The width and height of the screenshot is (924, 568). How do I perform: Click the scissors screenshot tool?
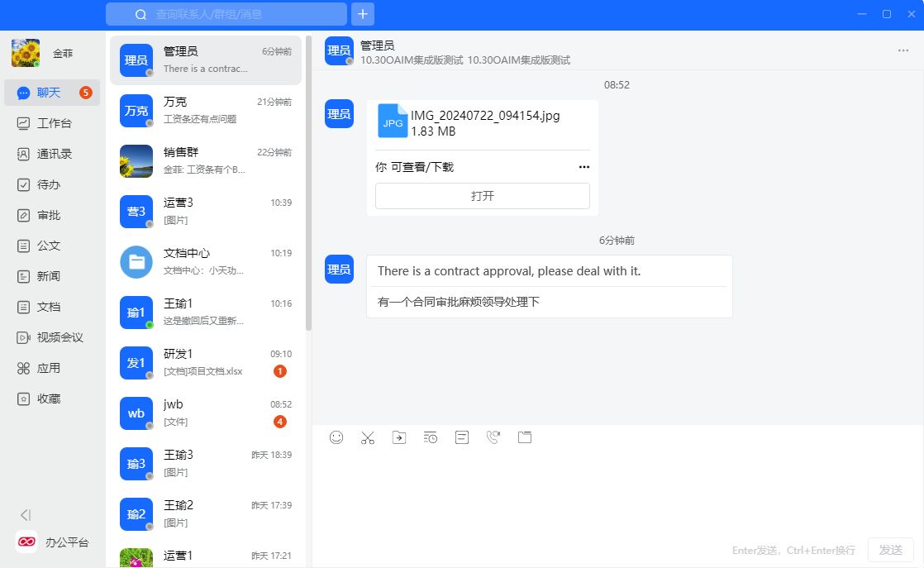368,437
